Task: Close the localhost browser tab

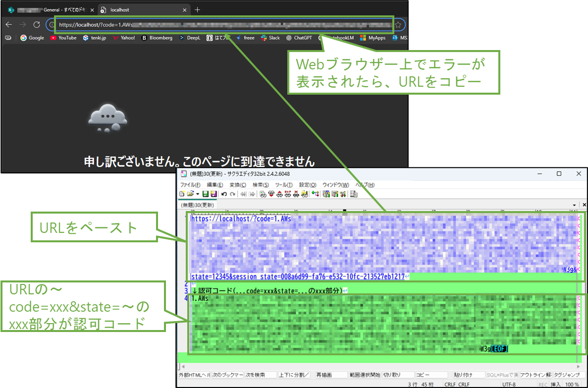Action: click(184, 10)
